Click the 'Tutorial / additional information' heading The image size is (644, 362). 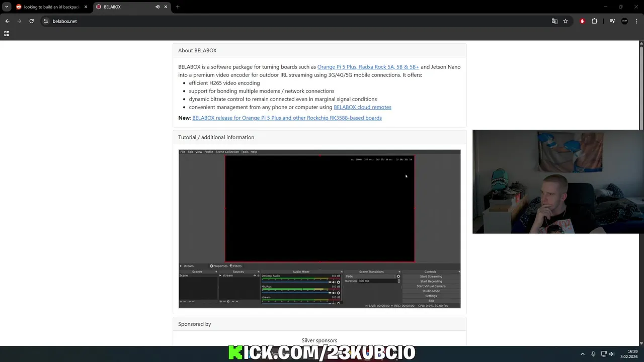(216, 137)
